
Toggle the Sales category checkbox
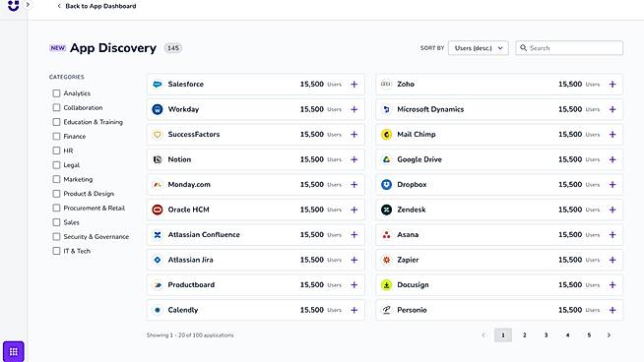click(x=56, y=222)
